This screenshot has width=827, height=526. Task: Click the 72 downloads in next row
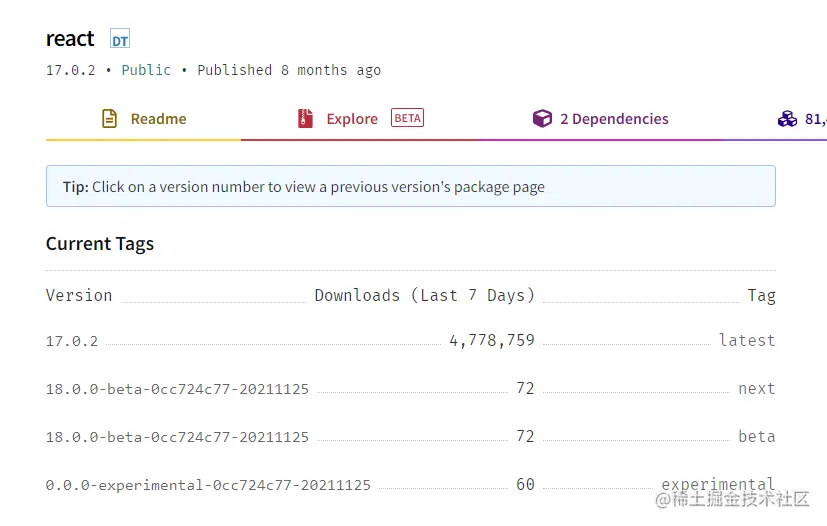pos(525,388)
